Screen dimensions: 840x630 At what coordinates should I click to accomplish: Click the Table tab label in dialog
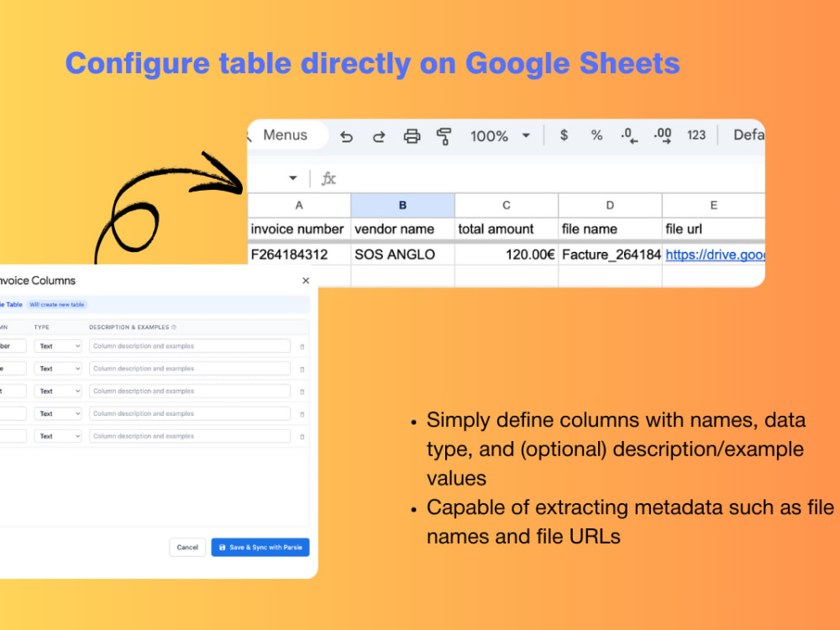coord(11,304)
